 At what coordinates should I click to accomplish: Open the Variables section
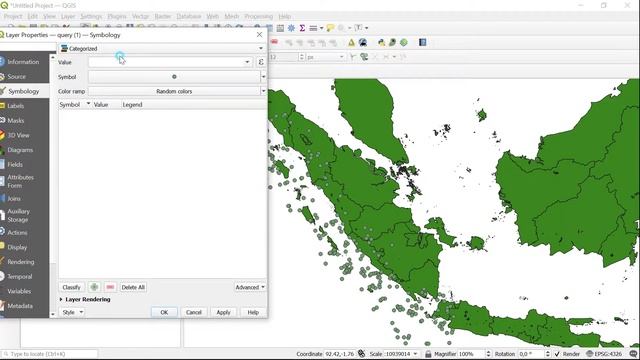(x=19, y=291)
